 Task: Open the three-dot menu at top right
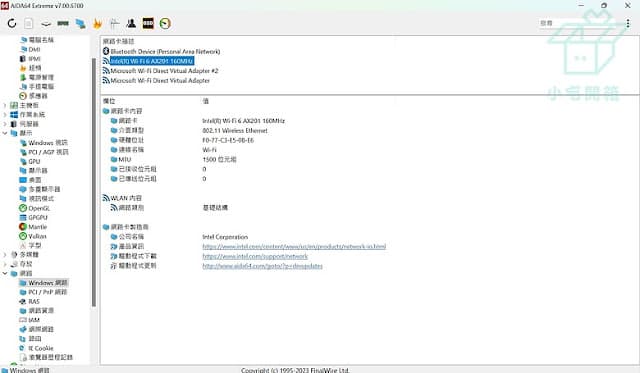[628, 23]
